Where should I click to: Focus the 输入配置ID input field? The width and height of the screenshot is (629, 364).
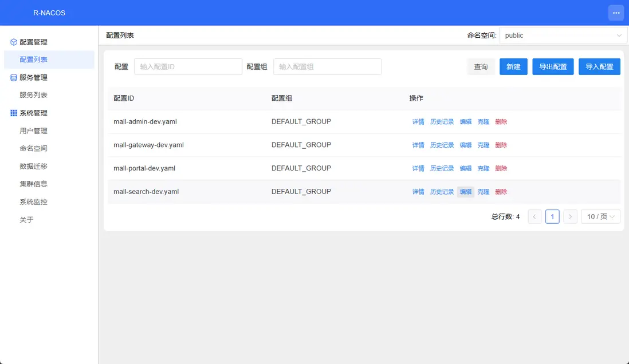[x=188, y=67]
